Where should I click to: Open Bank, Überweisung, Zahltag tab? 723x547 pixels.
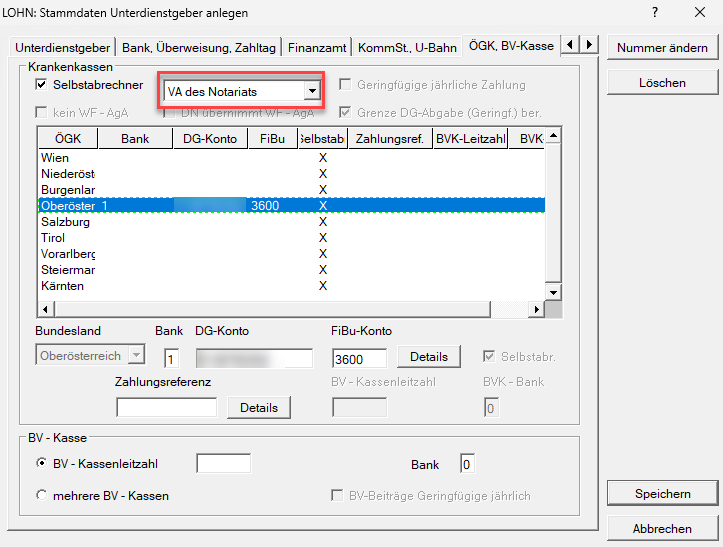pyautogui.click(x=200, y=47)
